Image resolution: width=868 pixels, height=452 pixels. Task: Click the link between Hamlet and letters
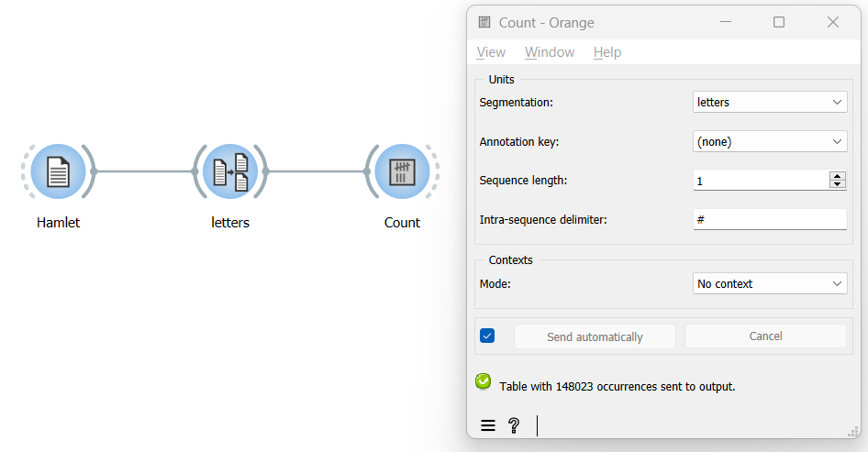click(144, 171)
